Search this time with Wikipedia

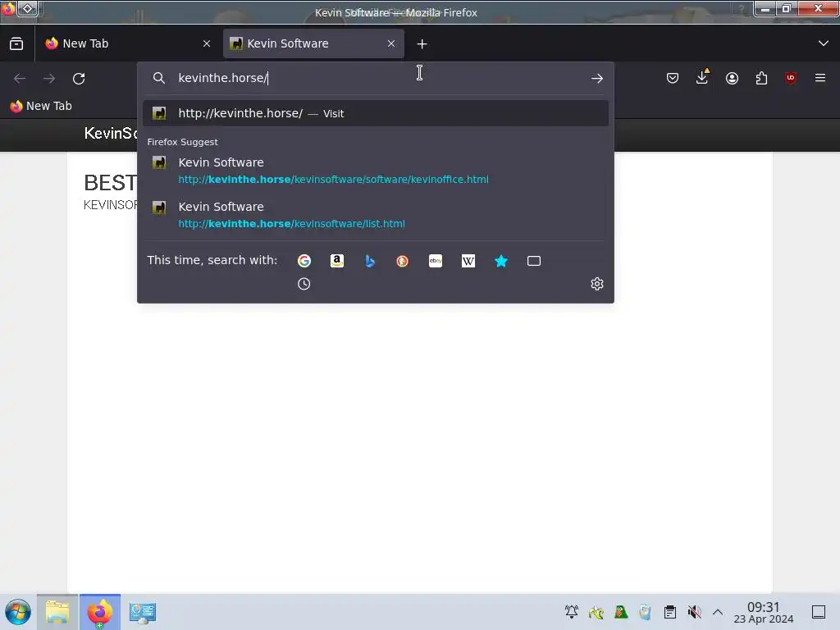click(x=468, y=261)
